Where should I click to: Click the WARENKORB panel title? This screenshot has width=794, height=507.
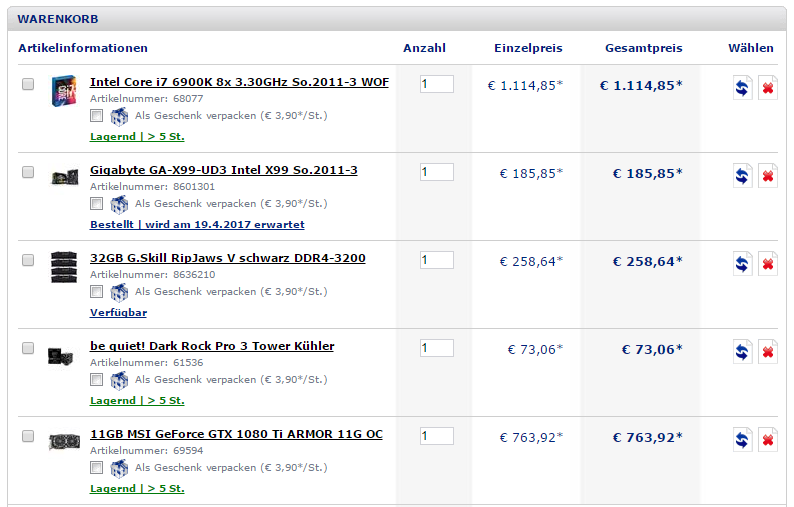point(58,19)
